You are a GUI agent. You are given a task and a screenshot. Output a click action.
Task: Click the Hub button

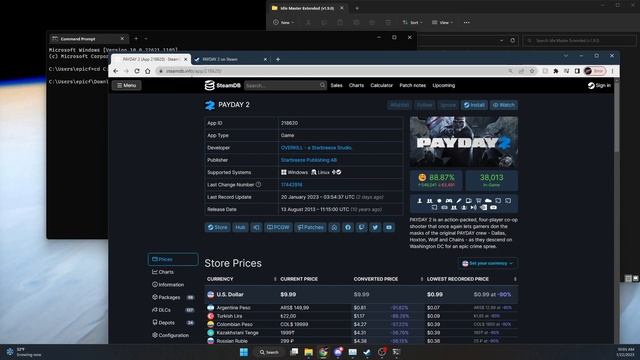click(x=240, y=227)
